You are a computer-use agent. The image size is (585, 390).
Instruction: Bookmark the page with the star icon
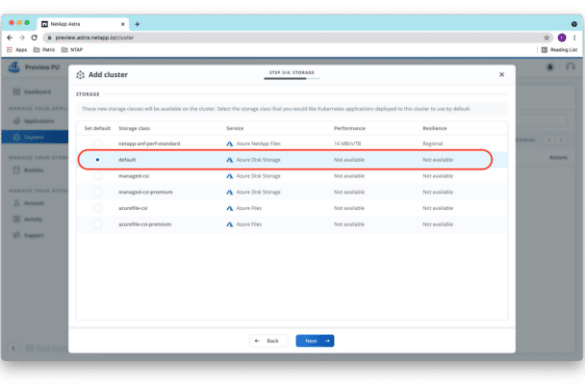pyautogui.click(x=547, y=37)
